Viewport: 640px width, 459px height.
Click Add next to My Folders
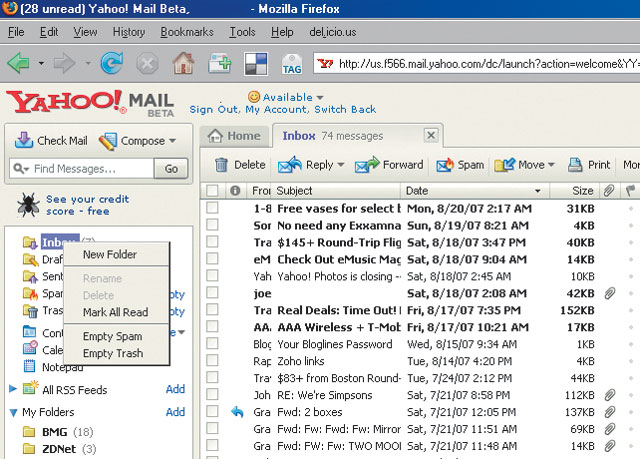click(175, 412)
